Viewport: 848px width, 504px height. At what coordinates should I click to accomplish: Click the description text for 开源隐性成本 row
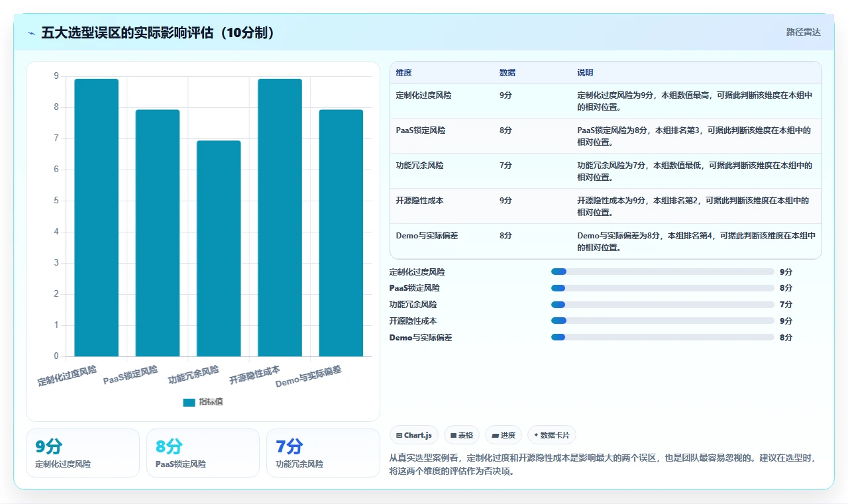pyautogui.click(x=693, y=207)
